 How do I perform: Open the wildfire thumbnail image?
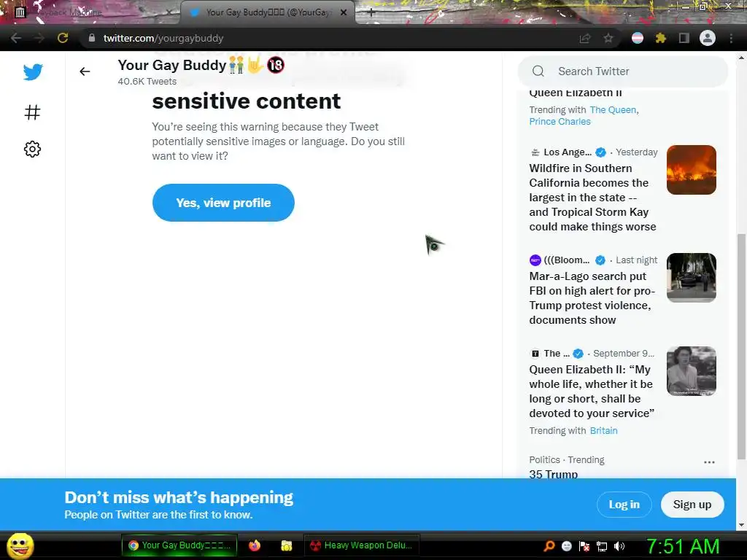tap(692, 170)
